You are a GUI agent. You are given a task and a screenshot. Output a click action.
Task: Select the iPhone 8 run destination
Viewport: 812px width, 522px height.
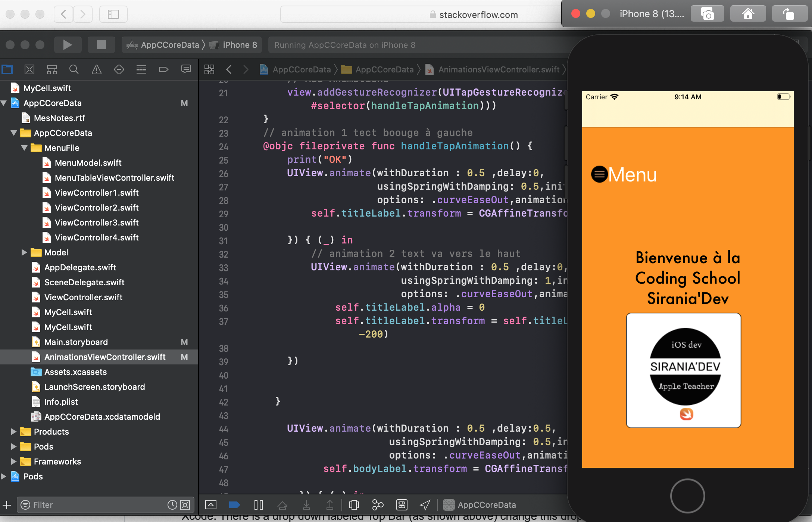pyautogui.click(x=233, y=45)
